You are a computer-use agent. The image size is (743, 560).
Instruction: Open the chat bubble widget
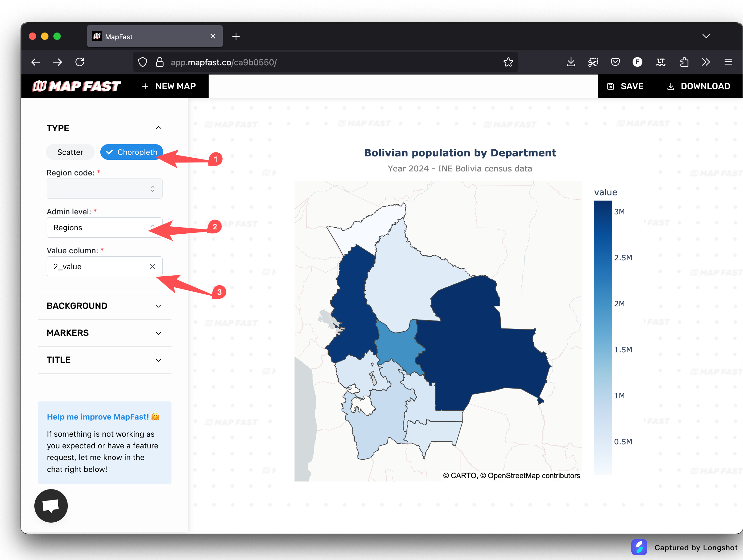click(x=51, y=506)
